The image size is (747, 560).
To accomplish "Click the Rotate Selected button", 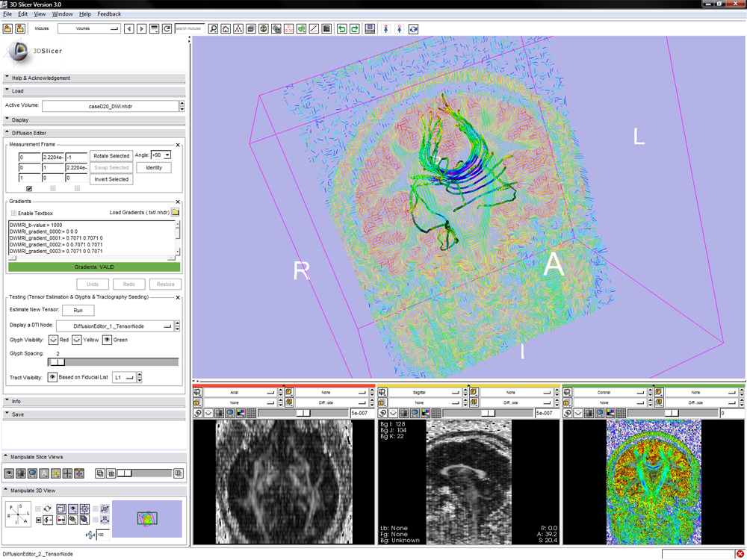I will tap(111, 156).
